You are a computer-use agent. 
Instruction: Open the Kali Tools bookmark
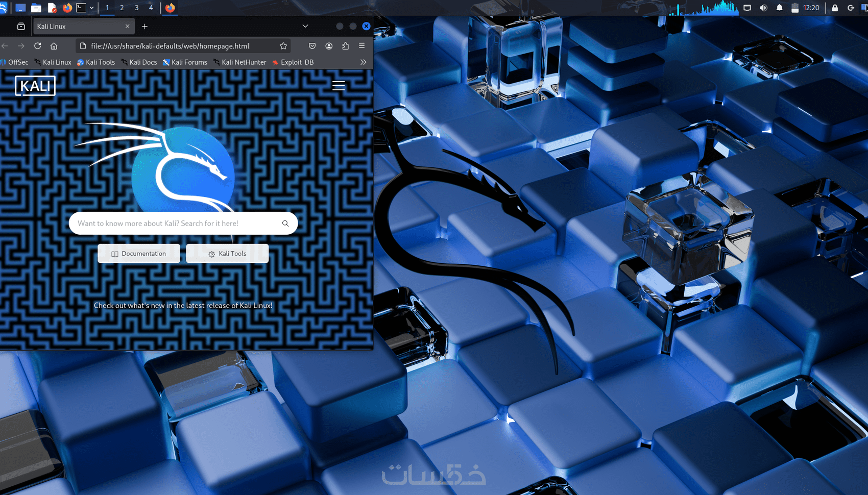click(96, 62)
